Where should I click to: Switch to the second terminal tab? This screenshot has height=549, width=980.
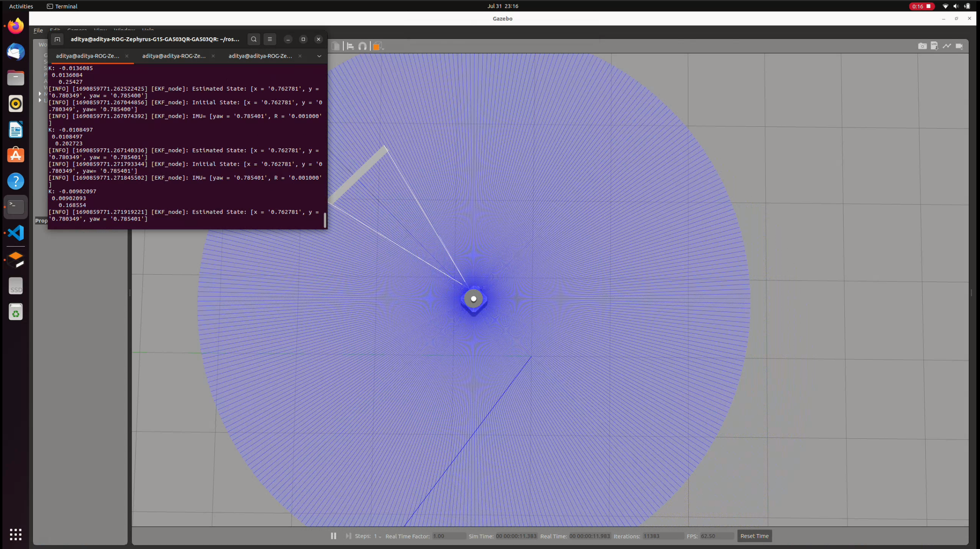[x=174, y=56]
